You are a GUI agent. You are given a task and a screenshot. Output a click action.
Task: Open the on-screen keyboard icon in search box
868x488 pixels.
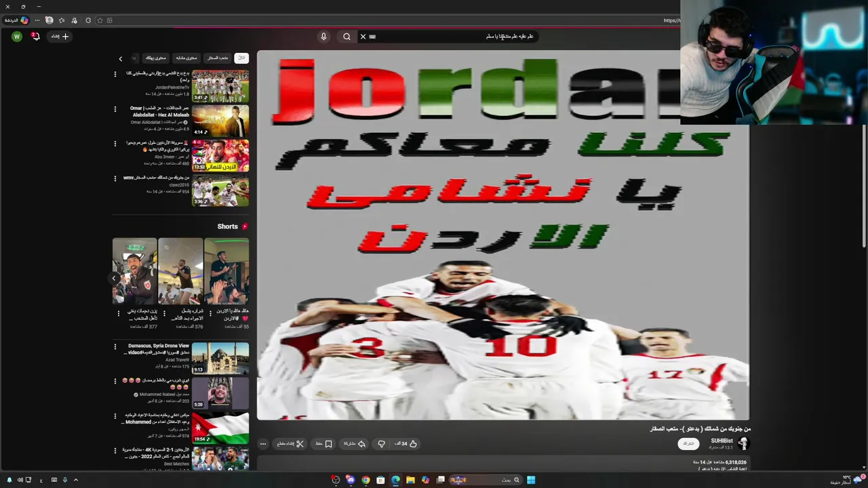point(372,37)
